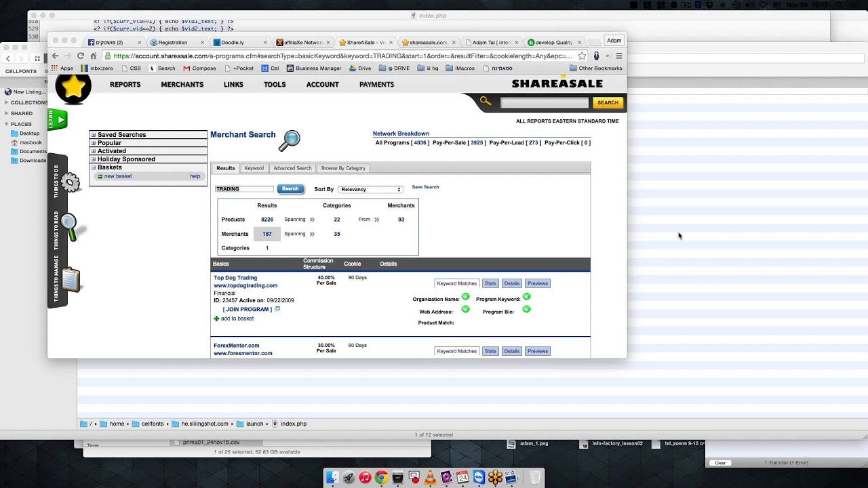The image size is (868, 488).
Task: Switch to the Browse By Category tab
Action: 343,168
